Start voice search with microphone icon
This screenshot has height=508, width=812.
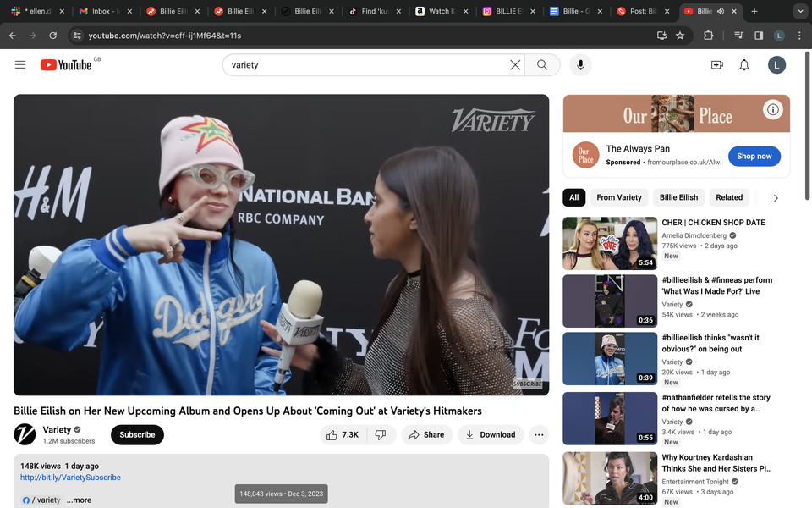580,65
